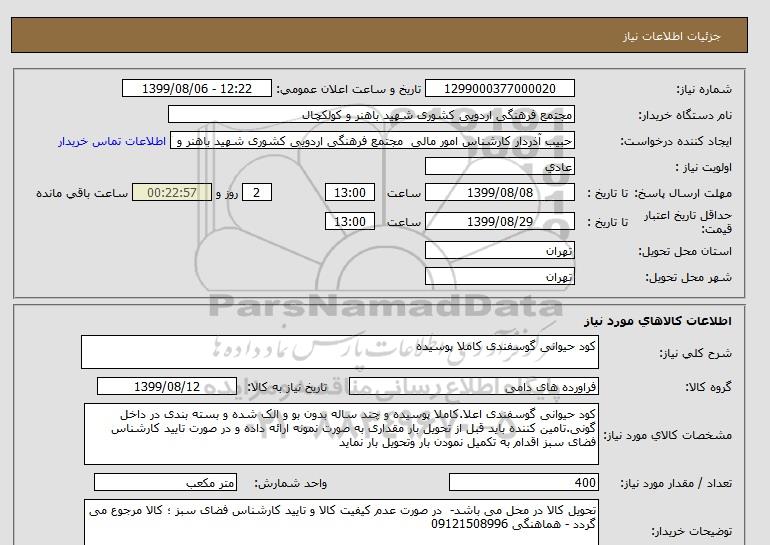The height and width of the screenshot is (545, 770).
Task: Click the label تاریخ و ساعت اعلان عمومی
Action: tap(349, 89)
